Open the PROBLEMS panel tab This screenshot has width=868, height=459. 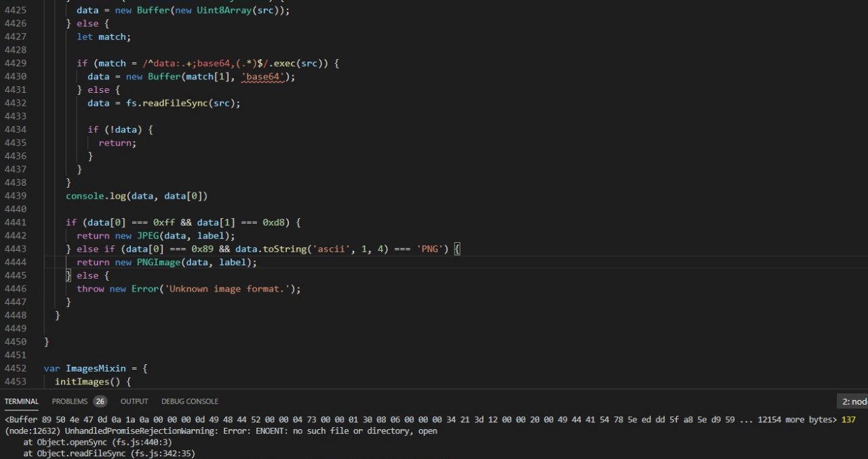[70, 401]
